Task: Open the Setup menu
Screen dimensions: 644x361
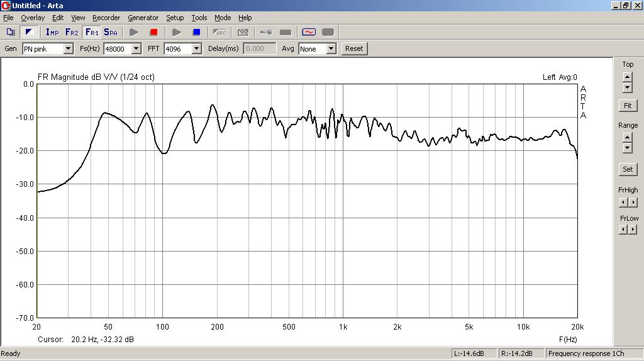Action: coord(175,18)
